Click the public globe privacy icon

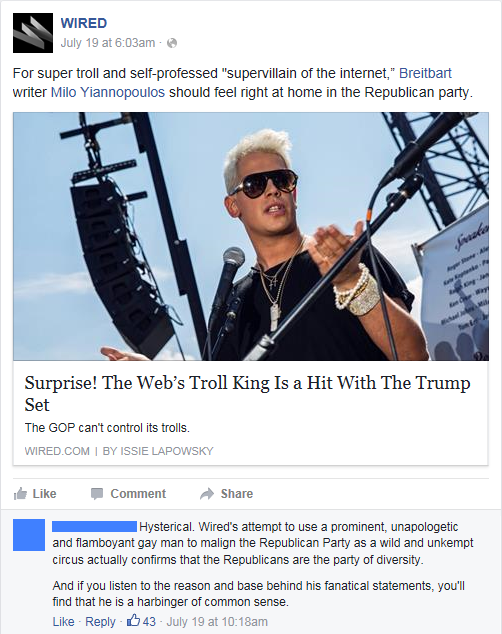(172, 43)
